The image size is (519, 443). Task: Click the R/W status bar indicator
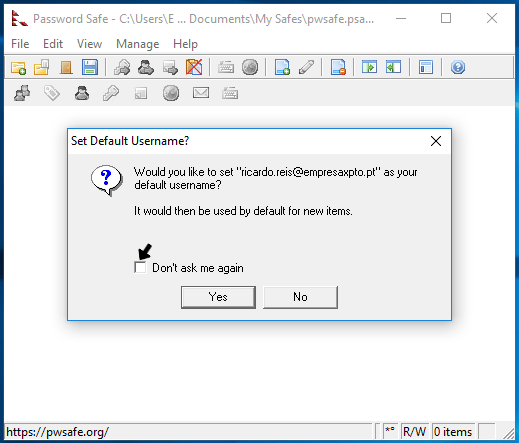tap(414, 432)
